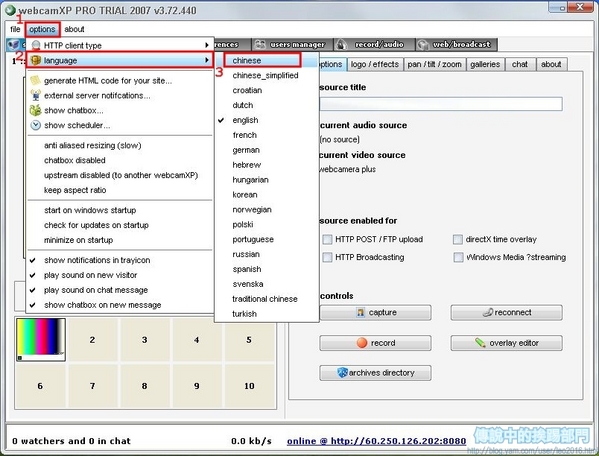Click the record/audio tab icon
Image resolution: width=599 pixels, height=456 pixels.
point(341,45)
